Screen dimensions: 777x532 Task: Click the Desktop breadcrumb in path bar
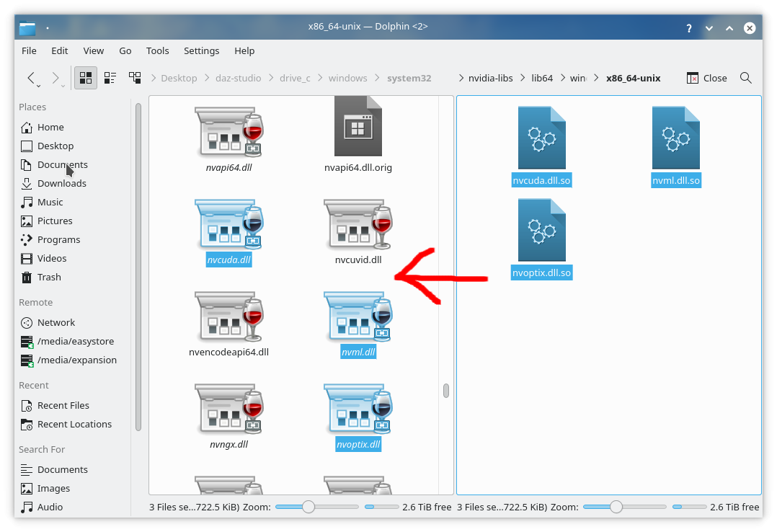pyautogui.click(x=179, y=78)
